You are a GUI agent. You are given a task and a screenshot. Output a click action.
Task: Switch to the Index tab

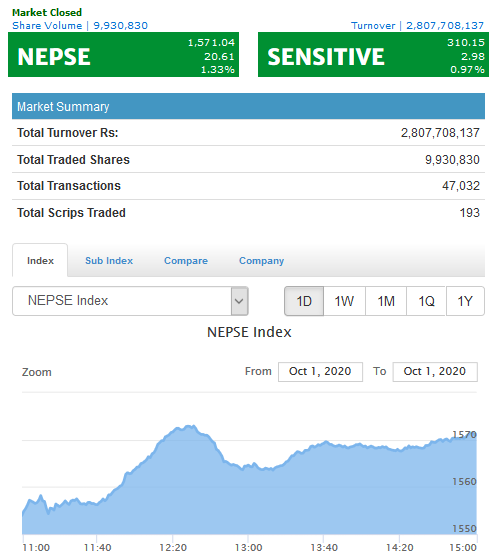click(x=40, y=261)
